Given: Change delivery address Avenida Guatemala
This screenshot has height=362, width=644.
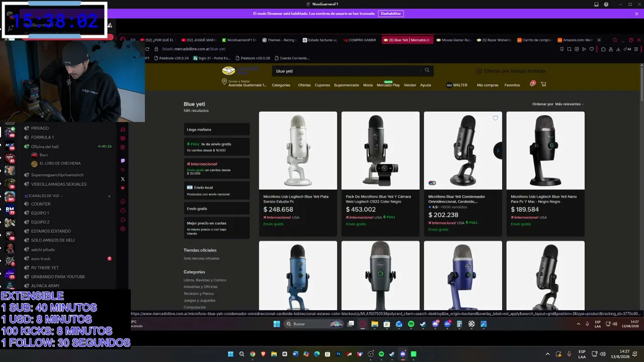Looking at the screenshot, I should pyautogui.click(x=245, y=83).
